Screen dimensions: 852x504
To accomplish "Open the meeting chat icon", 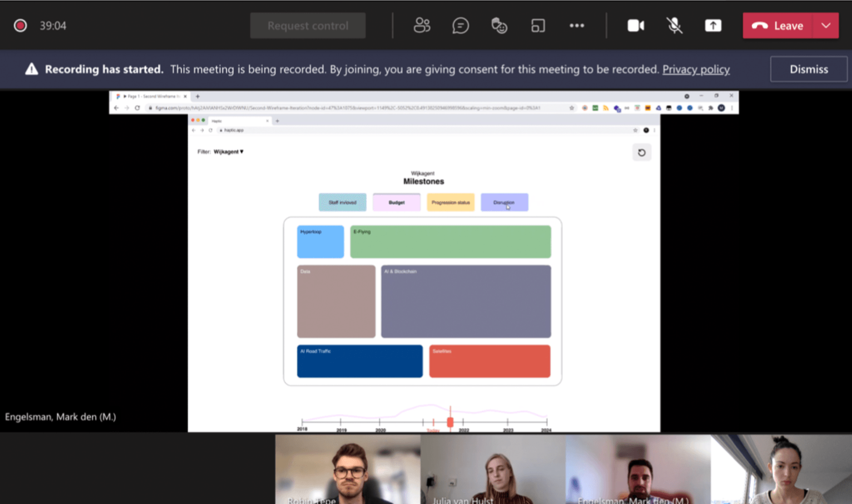I will [x=460, y=26].
